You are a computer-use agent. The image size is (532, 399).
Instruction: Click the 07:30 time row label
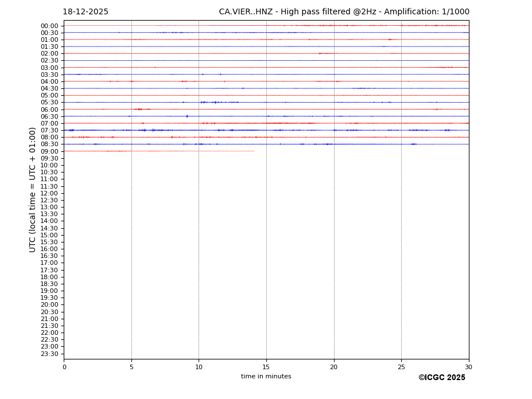click(x=49, y=131)
